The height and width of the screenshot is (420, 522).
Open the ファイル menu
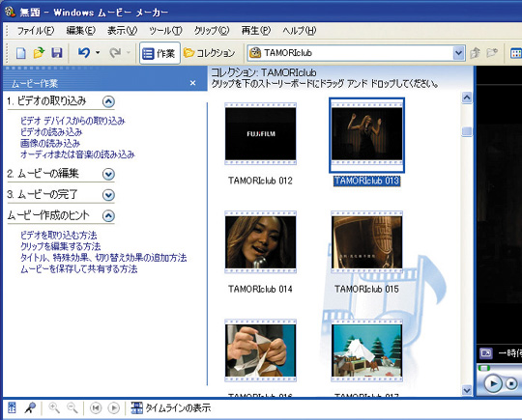36,31
